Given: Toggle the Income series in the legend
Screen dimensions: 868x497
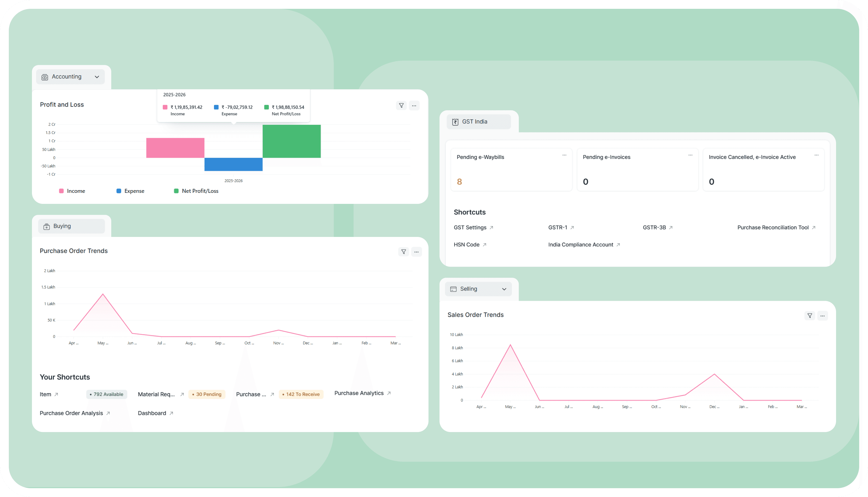Looking at the screenshot, I should click(72, 191).
